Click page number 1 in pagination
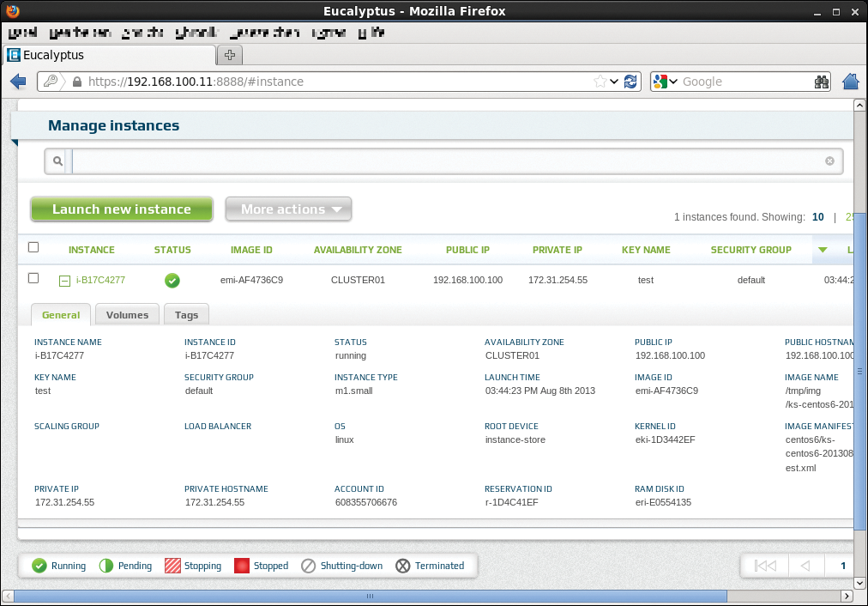 click(843, 566)
